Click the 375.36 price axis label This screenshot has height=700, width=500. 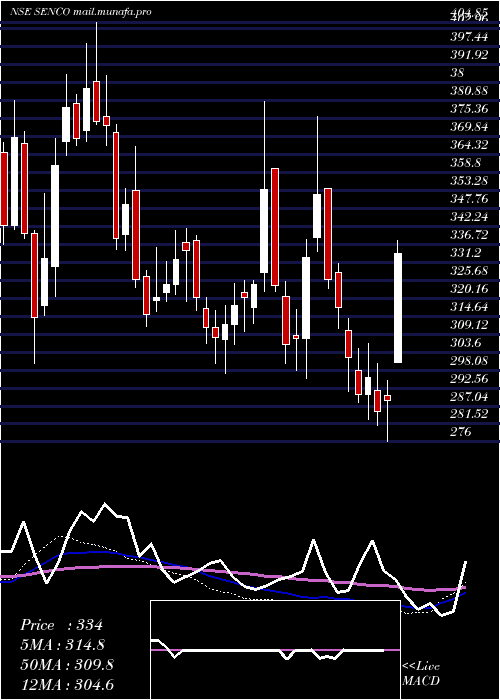(x=470, y=108)
